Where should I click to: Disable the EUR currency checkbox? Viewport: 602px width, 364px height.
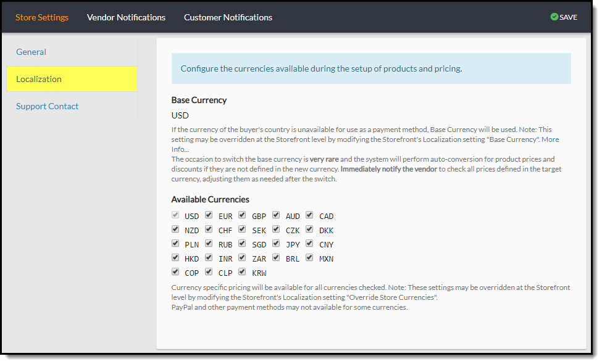tap(209, 215)
